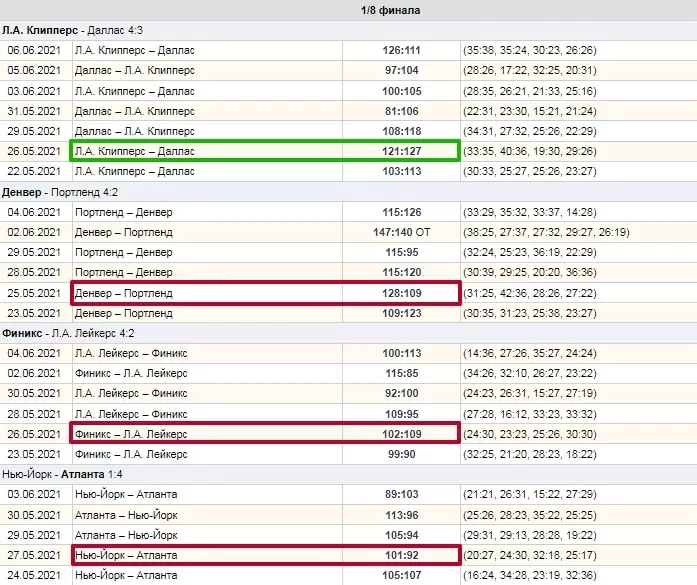
Task: Select the quarter scores (22:31, 23:30, 15:21, 21:24)
Action: [530, 111]
